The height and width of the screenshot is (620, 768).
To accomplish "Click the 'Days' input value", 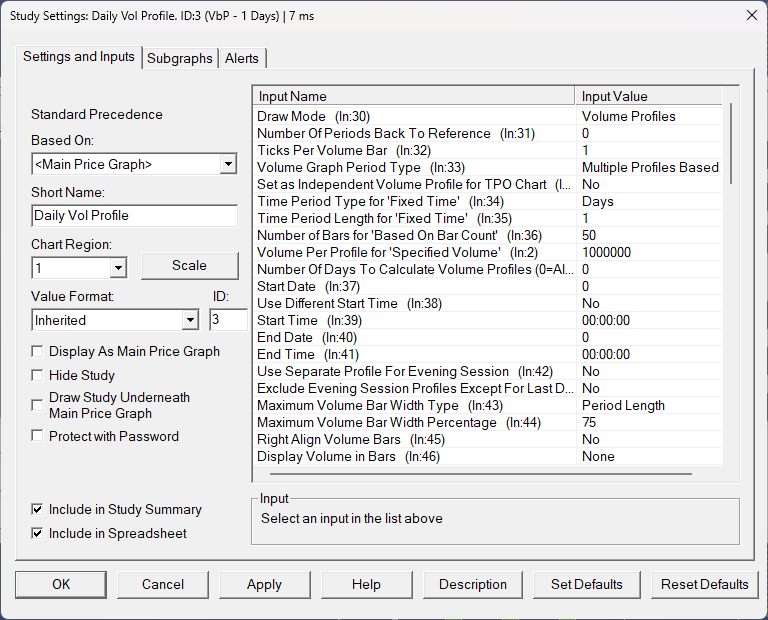I will click(x=598, y=201).
